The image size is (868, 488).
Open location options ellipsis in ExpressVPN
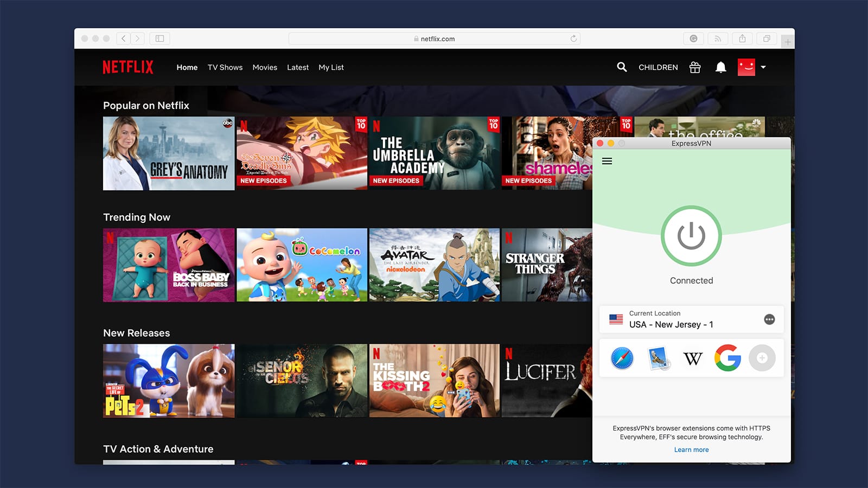coord(769,319)
